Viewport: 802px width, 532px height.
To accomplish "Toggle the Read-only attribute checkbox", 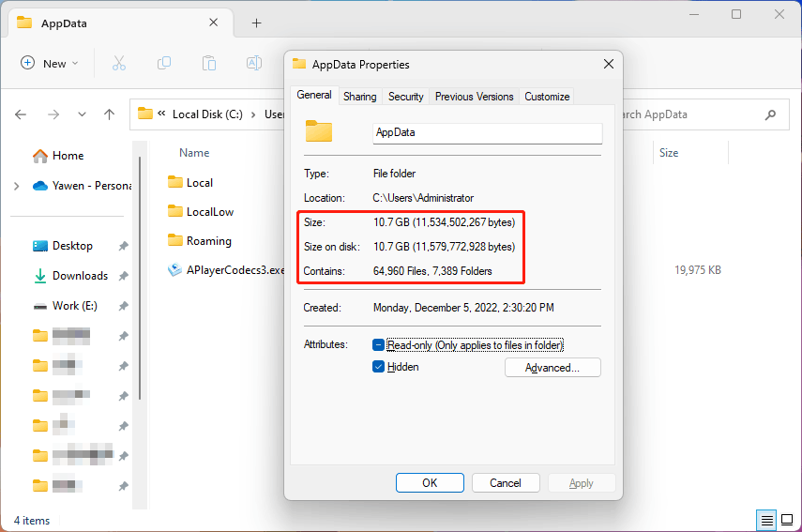I will pos(379,344).
